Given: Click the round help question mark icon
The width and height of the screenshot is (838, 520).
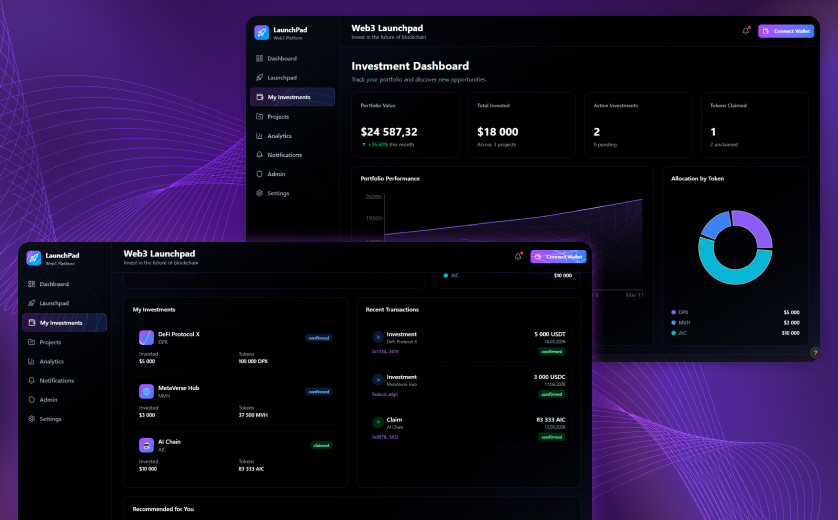Looking at the screenshot, I should click(814, 353).
